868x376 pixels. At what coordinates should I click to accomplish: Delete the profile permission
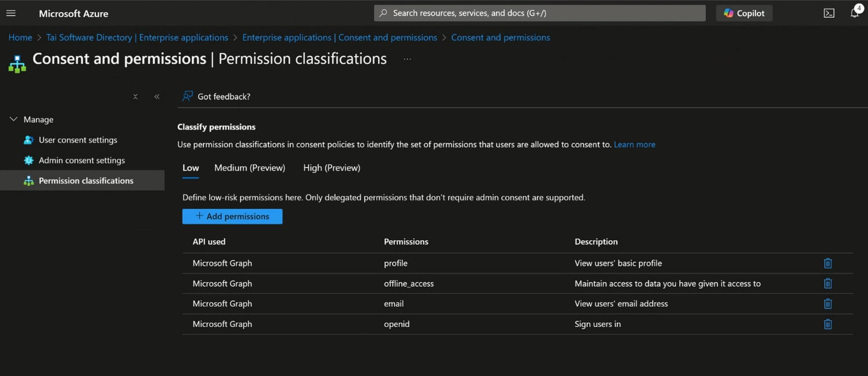coord(828,263)
